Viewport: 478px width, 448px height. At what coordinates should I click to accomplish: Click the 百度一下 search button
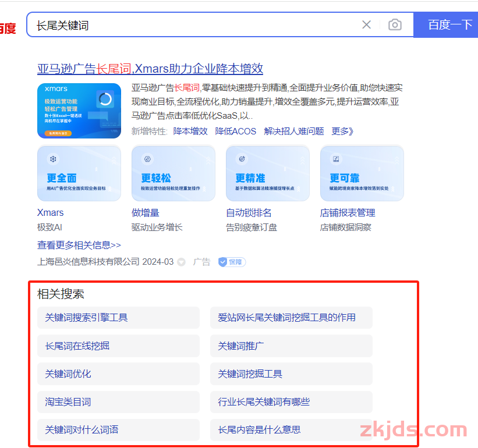point(445,25)
